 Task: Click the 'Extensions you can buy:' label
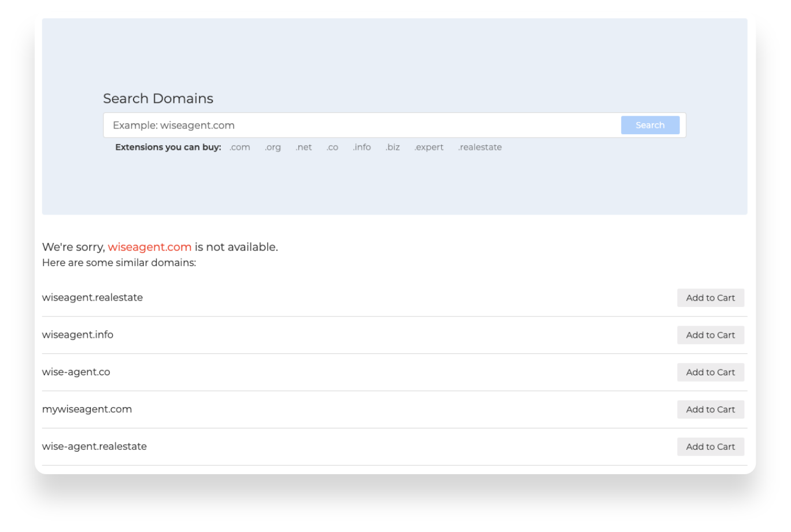168,147
